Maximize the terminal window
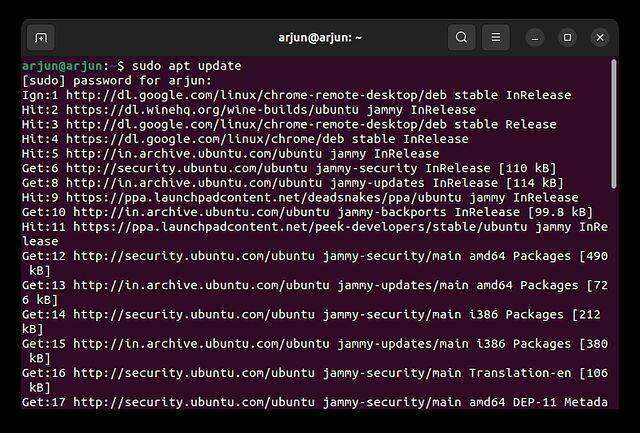The width and height of the screenshot is (640, 433). tap(567, 38)
